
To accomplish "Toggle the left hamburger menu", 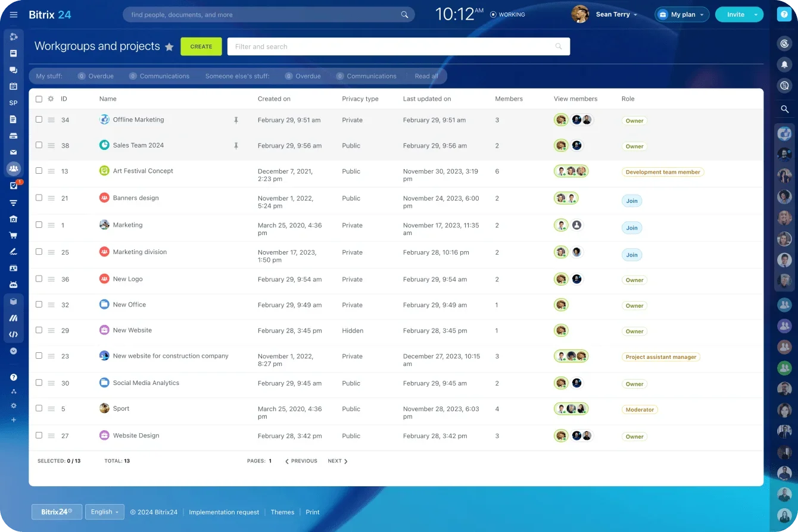I will coord(14,14).
